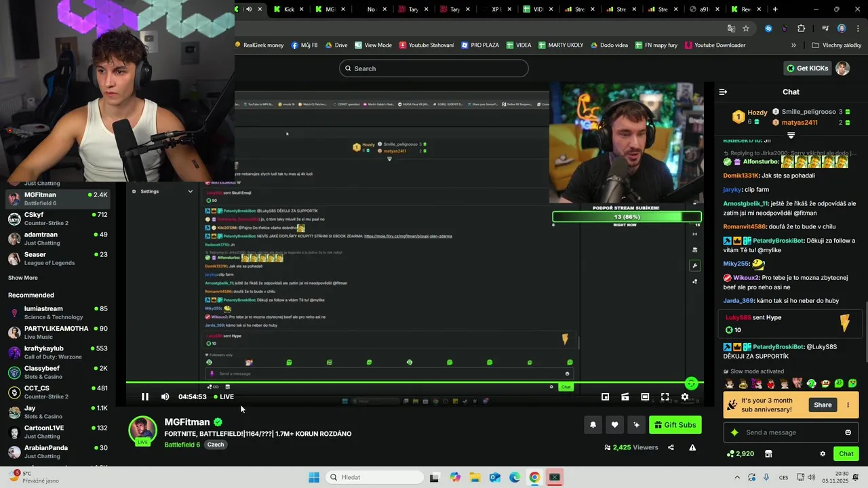Screen dimensions: 868x488
Task: Open CSkyf channel in sidebar
Action: [x=58, y=218]
